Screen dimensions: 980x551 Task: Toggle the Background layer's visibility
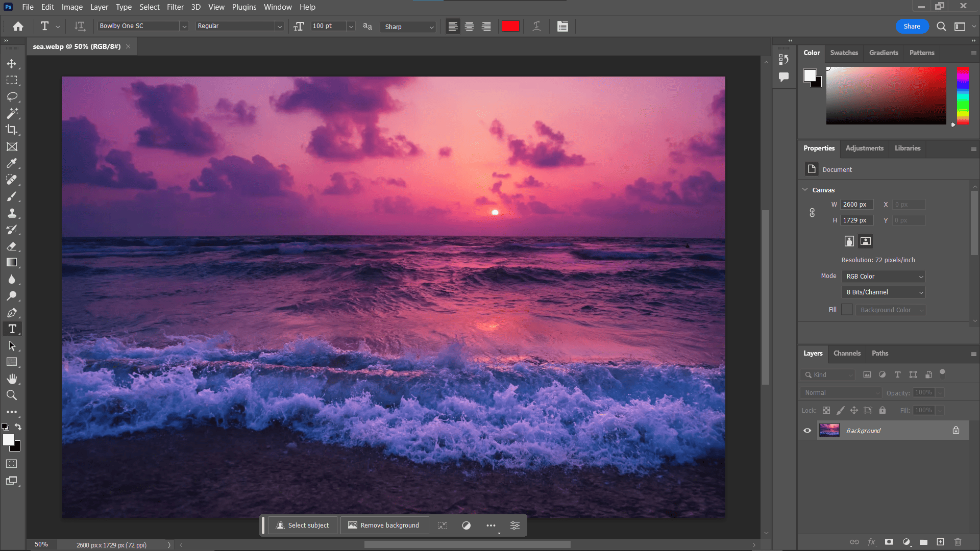click(x=807, y=430)
